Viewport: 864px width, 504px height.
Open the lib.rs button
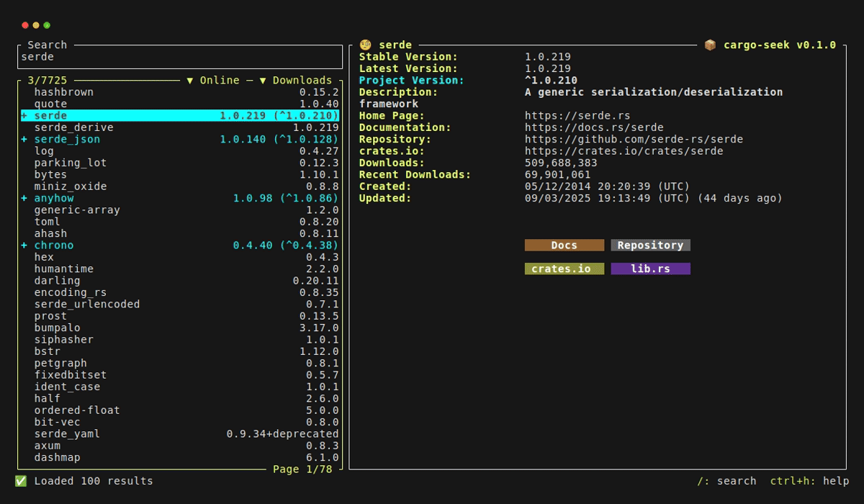(651, 269)
